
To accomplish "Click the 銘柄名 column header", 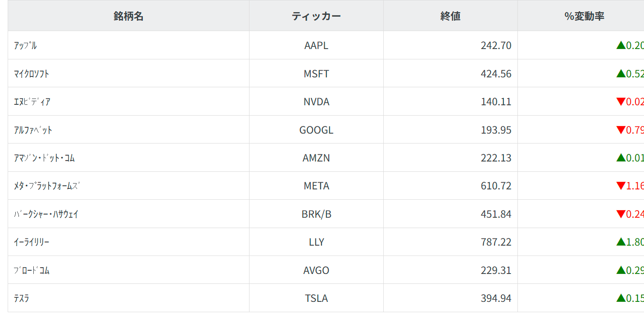I will pos(128,16).
